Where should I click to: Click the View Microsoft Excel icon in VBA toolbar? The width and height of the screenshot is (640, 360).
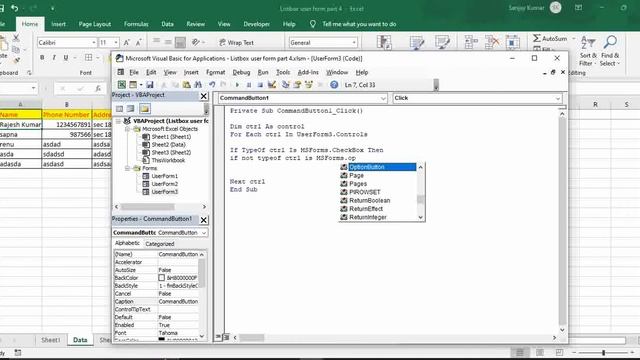(x=122, y=84)
